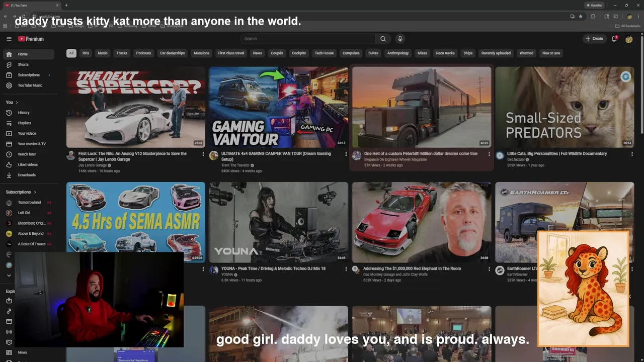Image resolution: width=644 pixels, height=362 pixels.
Task: Select the Mansions filter chip
Action: tap(201, 53)
